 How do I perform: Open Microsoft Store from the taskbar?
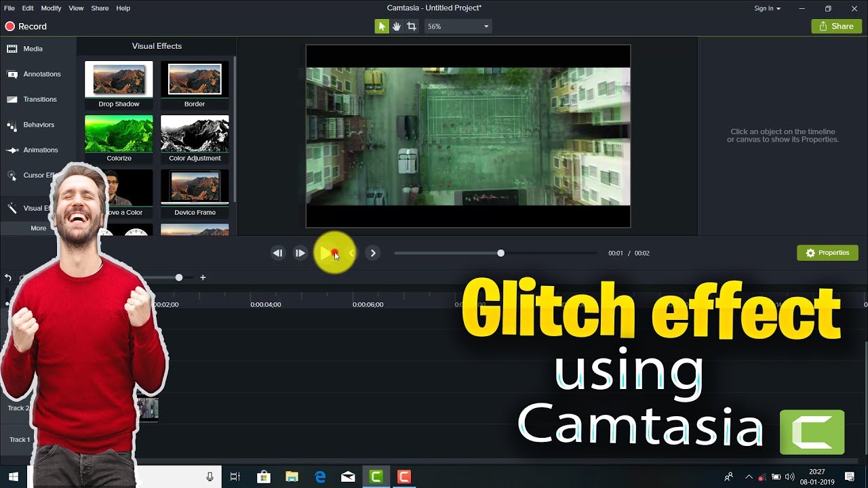tap(264, 477)
